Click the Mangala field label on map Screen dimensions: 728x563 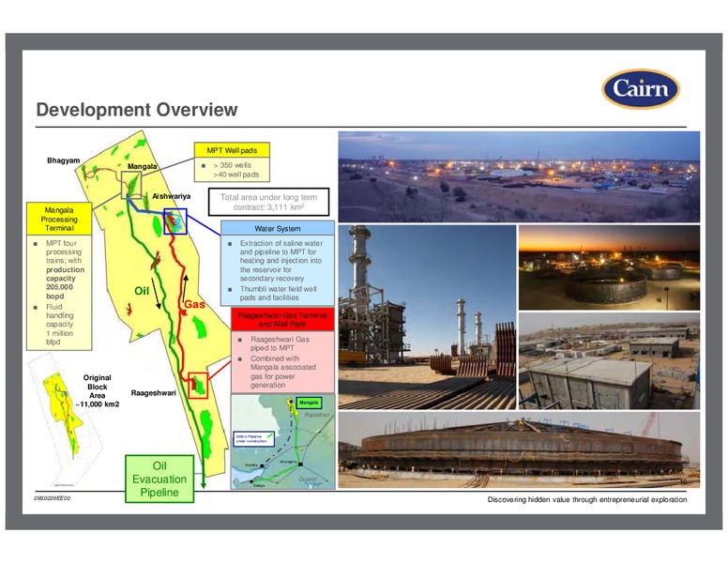pyautogui.click(x=142, y=166)
